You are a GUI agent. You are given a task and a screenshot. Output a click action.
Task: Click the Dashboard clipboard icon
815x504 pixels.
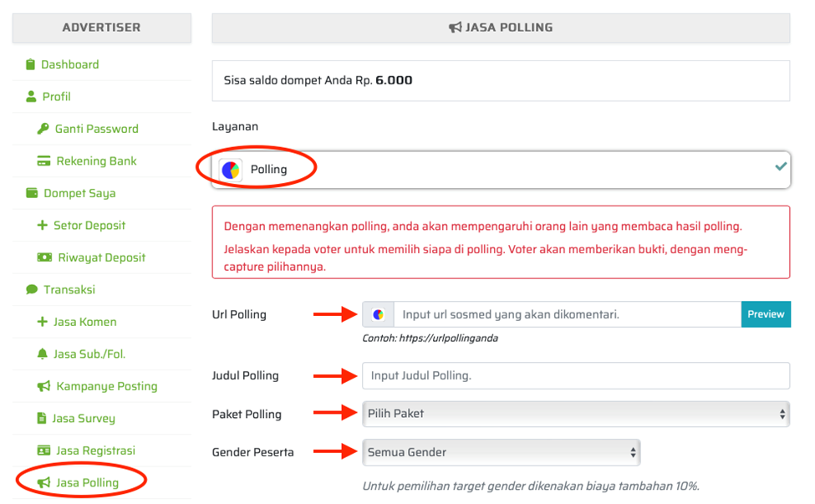[31, 64]
